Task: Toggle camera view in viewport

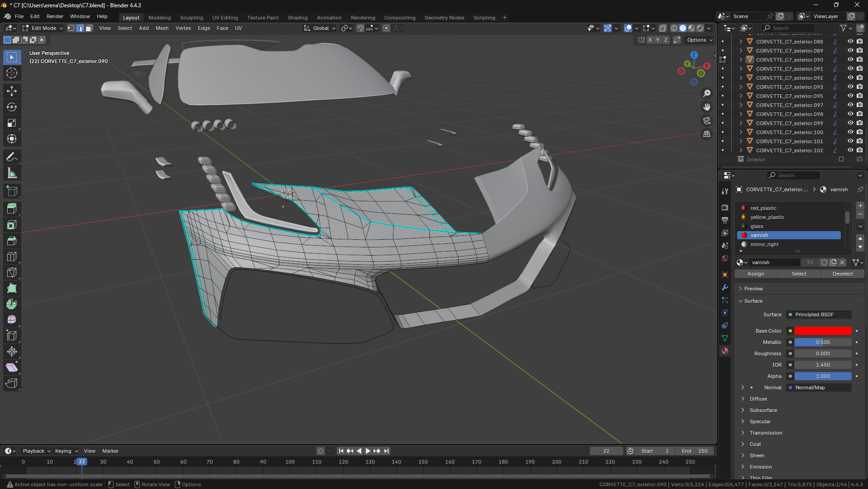Action: click(x=706, y=121)
